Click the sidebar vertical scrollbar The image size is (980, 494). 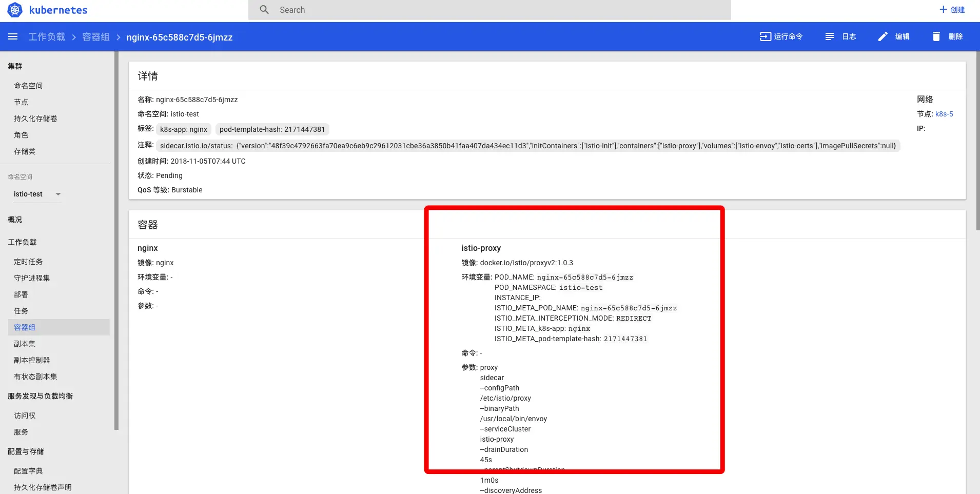[116, 240]
